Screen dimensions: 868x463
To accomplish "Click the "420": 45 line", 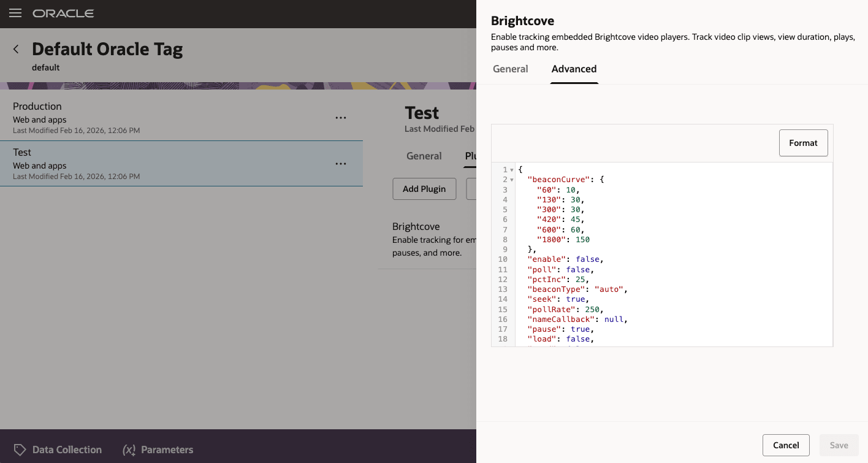I will 561,220.
